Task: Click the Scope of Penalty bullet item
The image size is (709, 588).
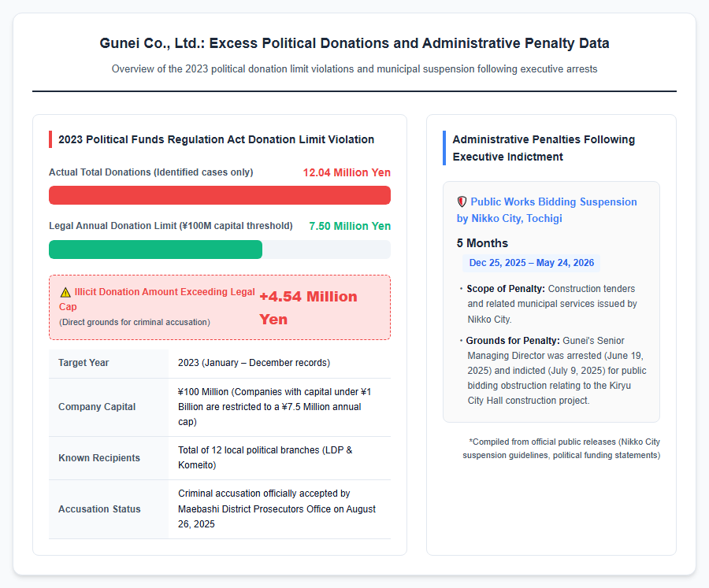Action: pos(551,304)
